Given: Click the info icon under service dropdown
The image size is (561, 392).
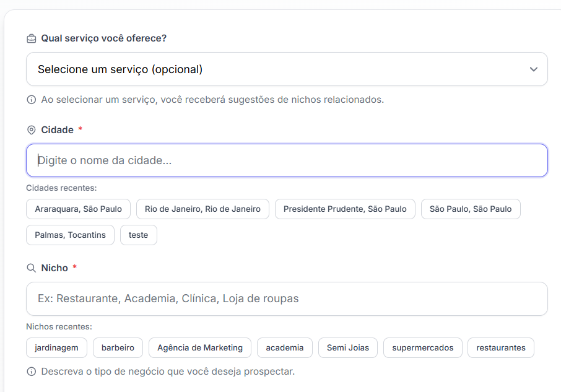Looking at the screenshot, I should (x=32, y=100).
